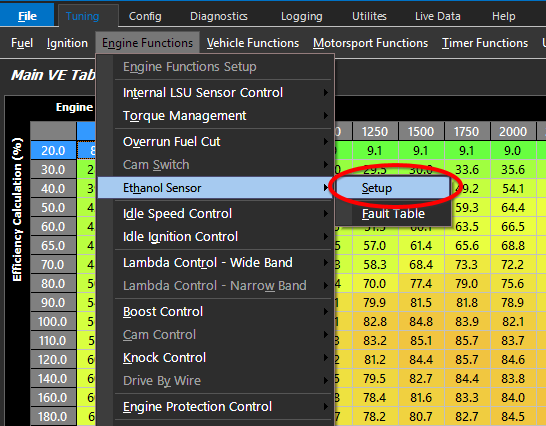The image size is (546, 426).
Task: Open the Vehicle Functions menu
Action: point(253,43)
